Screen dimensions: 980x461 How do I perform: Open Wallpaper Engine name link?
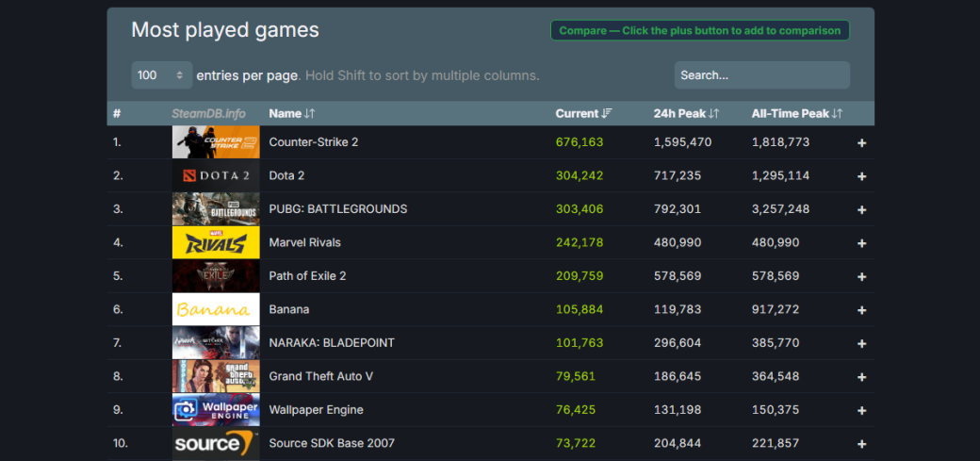pyautogui.click(x=317, y=410)
